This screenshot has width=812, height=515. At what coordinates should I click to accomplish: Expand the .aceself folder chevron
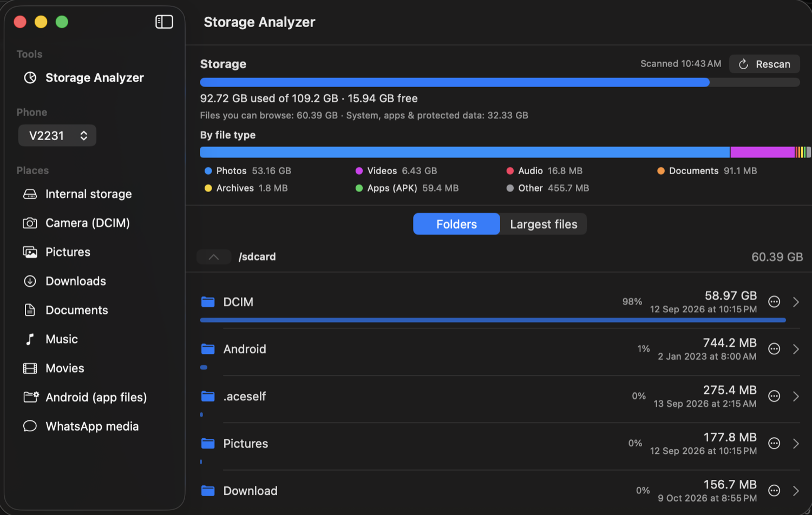(796, 396)
